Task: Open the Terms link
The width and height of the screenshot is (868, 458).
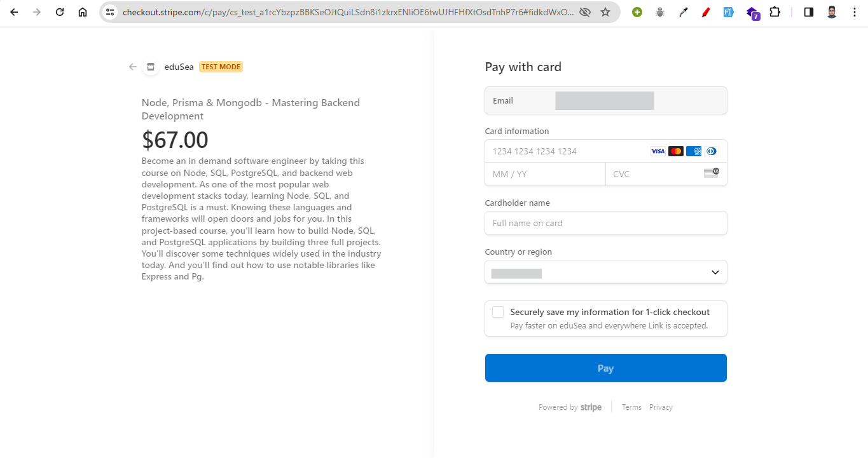Action: [631, 407]
